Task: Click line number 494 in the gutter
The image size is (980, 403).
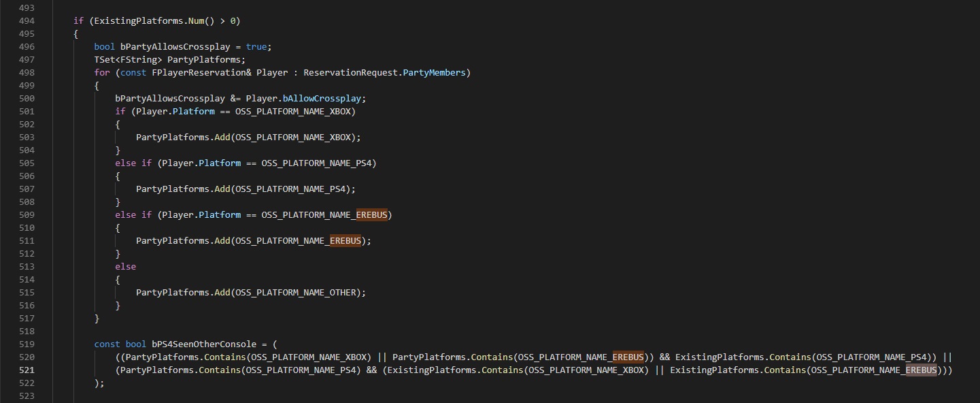Action: point(27,20)
